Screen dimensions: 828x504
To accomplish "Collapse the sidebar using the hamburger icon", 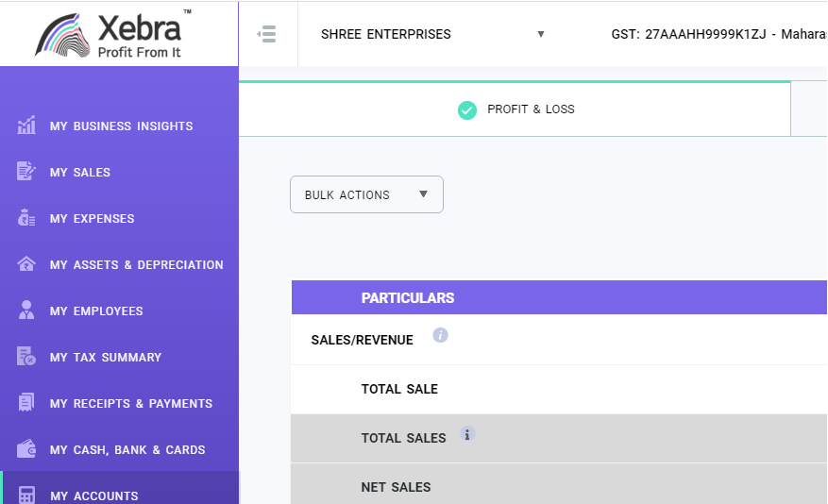I will 267,34.
